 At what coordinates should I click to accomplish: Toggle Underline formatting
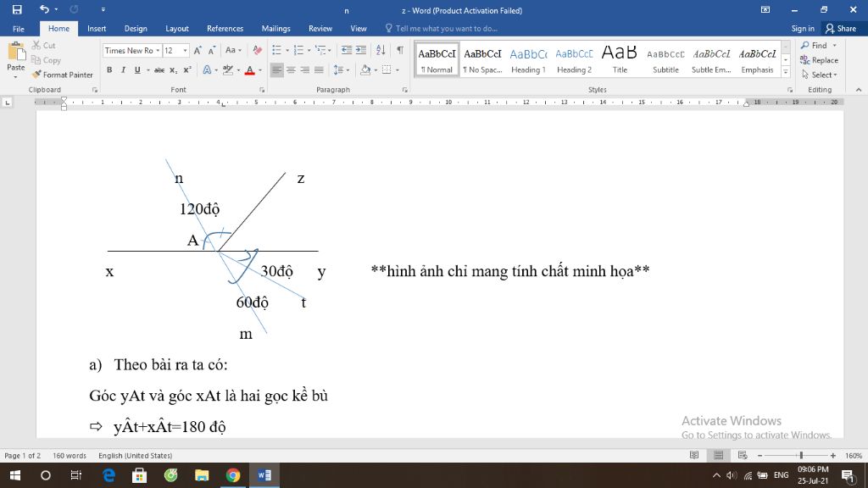pyautogui.click(x=137, y=70)
